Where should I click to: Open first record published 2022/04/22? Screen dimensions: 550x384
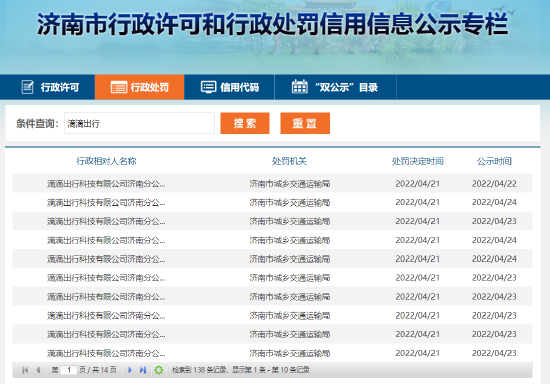coord(272,183)
